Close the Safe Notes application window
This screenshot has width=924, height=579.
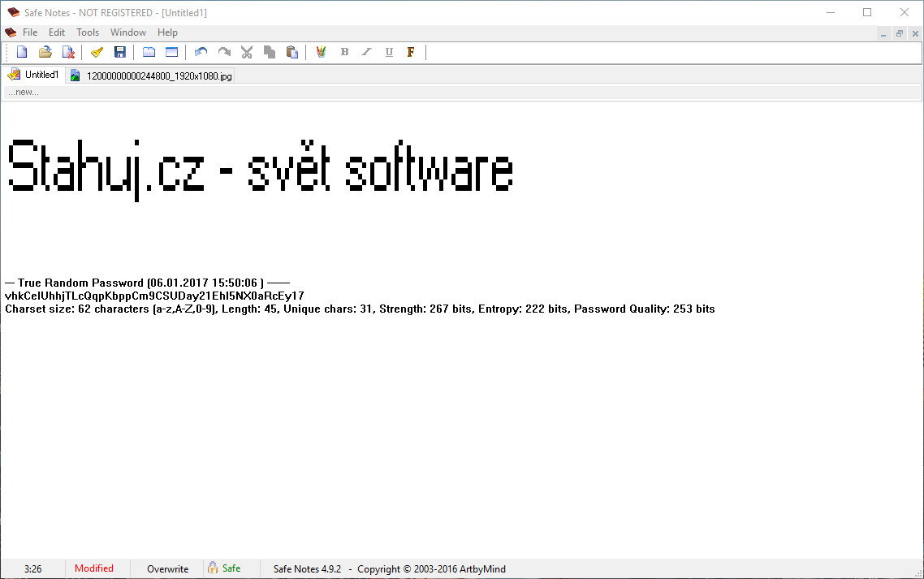pyautogui.click(x=905, y=12)
